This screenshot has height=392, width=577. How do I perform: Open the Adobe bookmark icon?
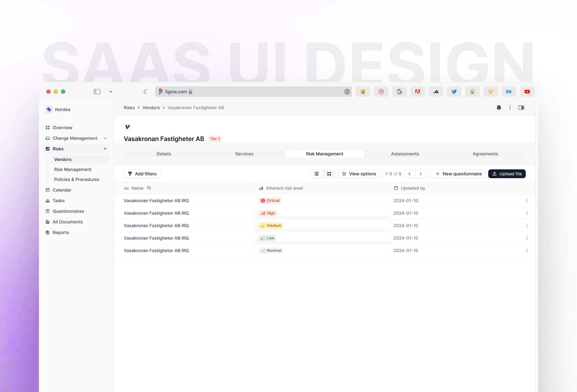(x=417, y=92)
